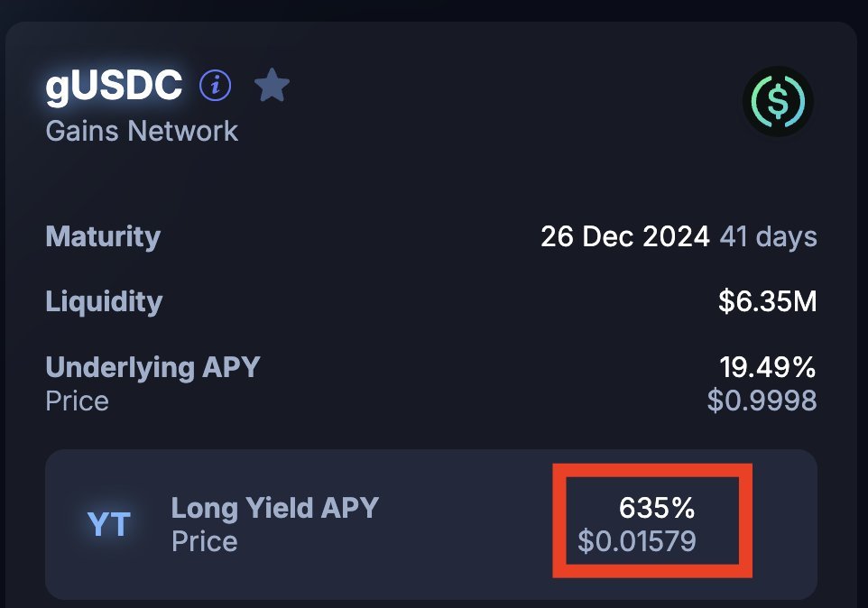Favorite gUSDC with the star icon
The image size is (868, 608).
(272, 87)
